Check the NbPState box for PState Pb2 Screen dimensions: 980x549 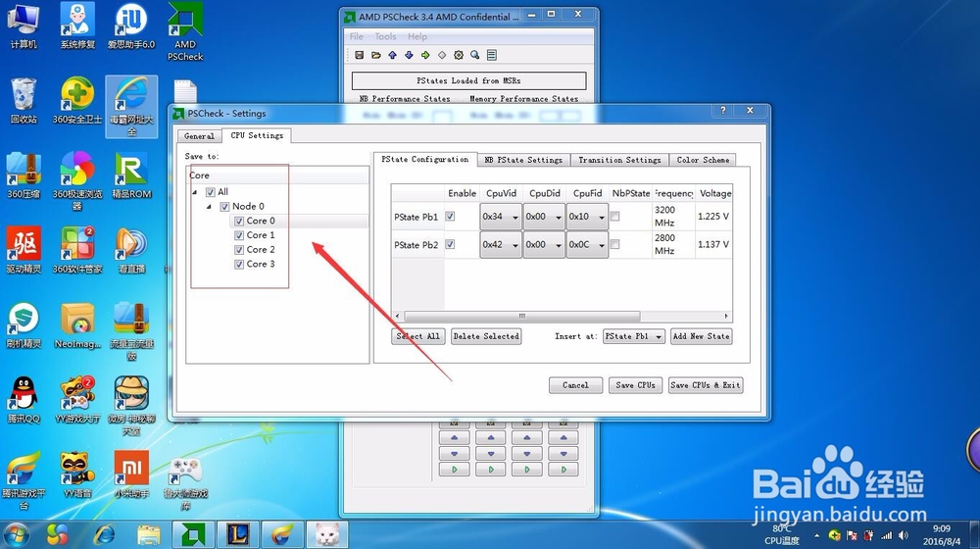click(615, 244)
